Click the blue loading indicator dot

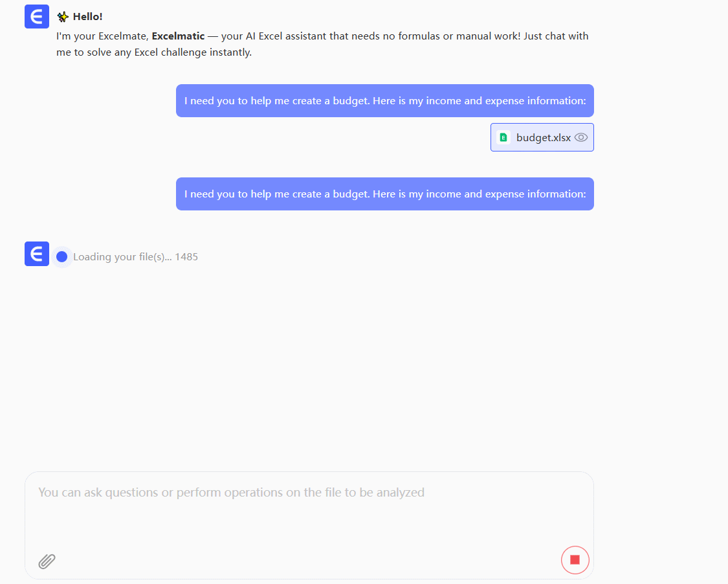coord(61,257)
